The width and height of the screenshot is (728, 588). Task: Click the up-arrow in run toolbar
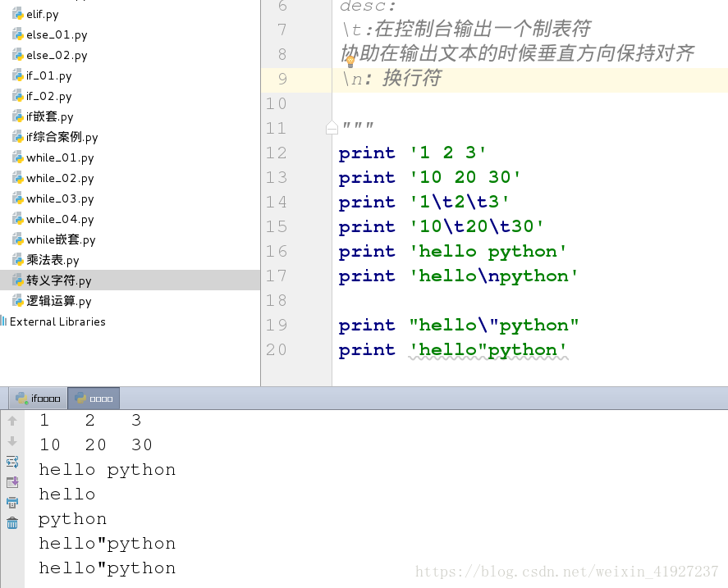pos(12,421)
